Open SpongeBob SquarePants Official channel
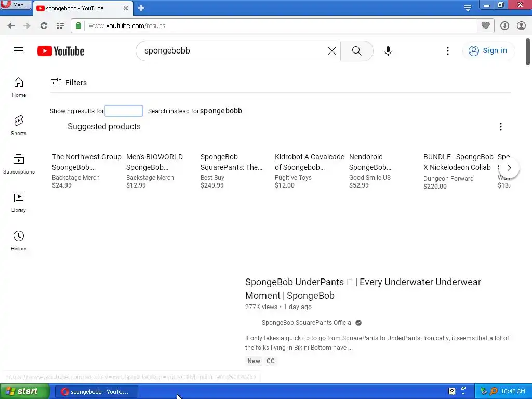The height and width of the screenshot is (399, 532). tap(307, 323)
